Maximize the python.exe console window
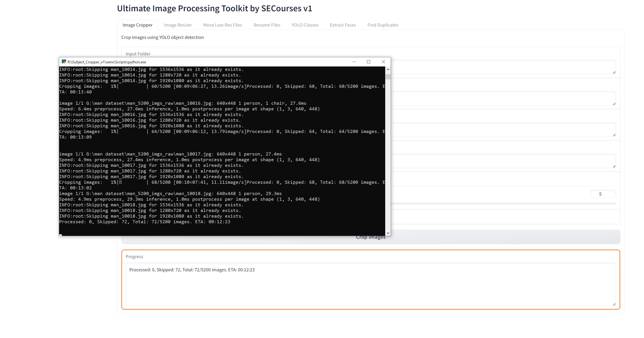Screen dimensions: 644x338 [369, 62]
